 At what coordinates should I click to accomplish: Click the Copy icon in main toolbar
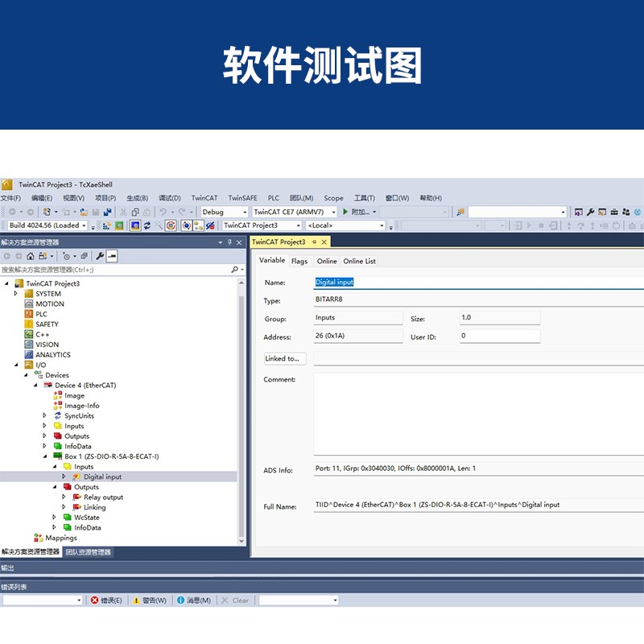coord(135,212)
